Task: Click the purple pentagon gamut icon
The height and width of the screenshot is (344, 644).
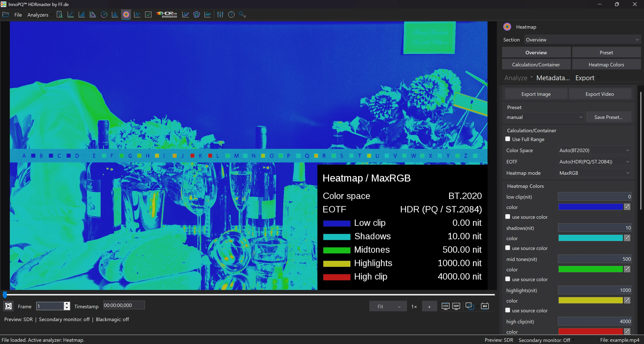Action: [x=196, y=15]
